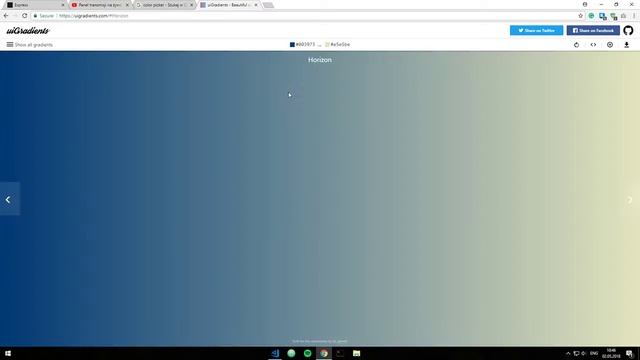Open the Windows Start menu
640x360 pixels.
[8, 353]
